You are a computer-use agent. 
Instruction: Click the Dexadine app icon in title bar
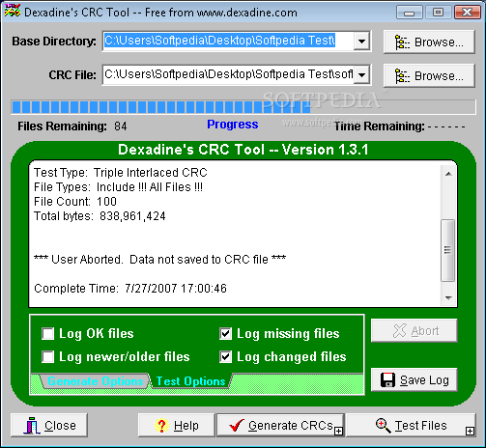point(13,11)
